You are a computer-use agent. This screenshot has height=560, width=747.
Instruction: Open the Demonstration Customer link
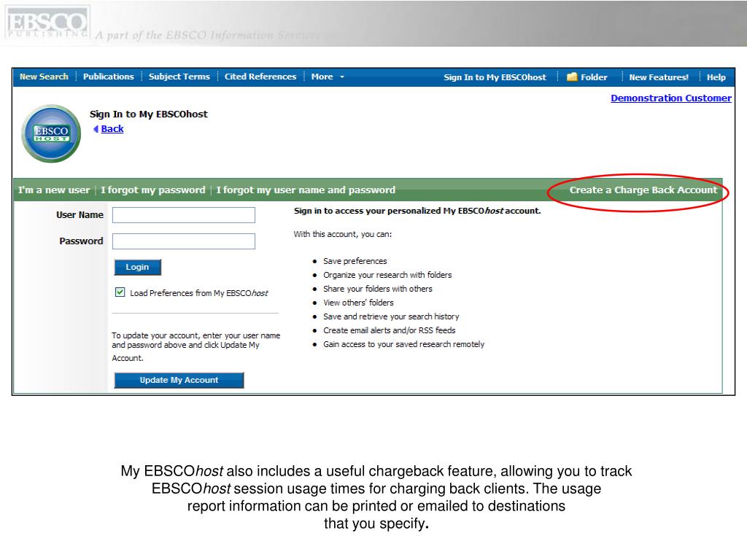pos(671,98)
